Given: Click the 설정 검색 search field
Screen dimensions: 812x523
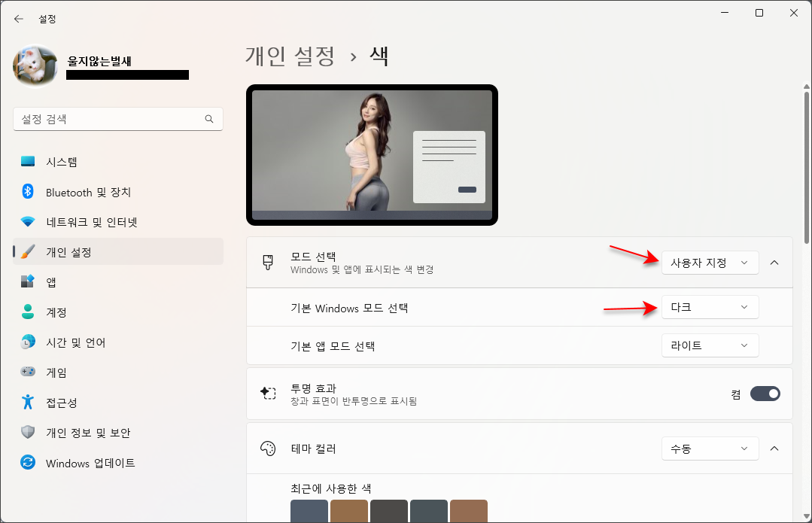Looking at the screenshot, I should pos(118,119).
